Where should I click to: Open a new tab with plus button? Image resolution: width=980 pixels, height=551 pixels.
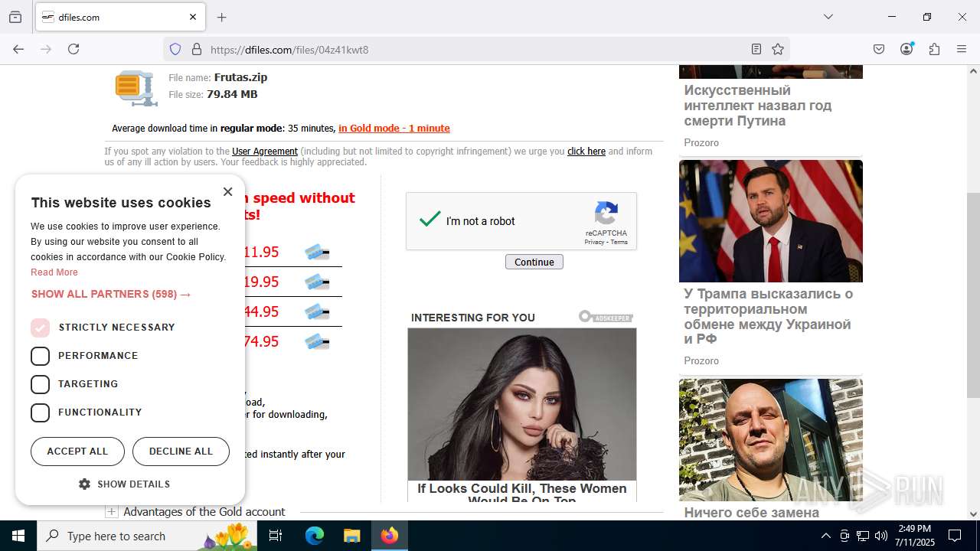222,17
